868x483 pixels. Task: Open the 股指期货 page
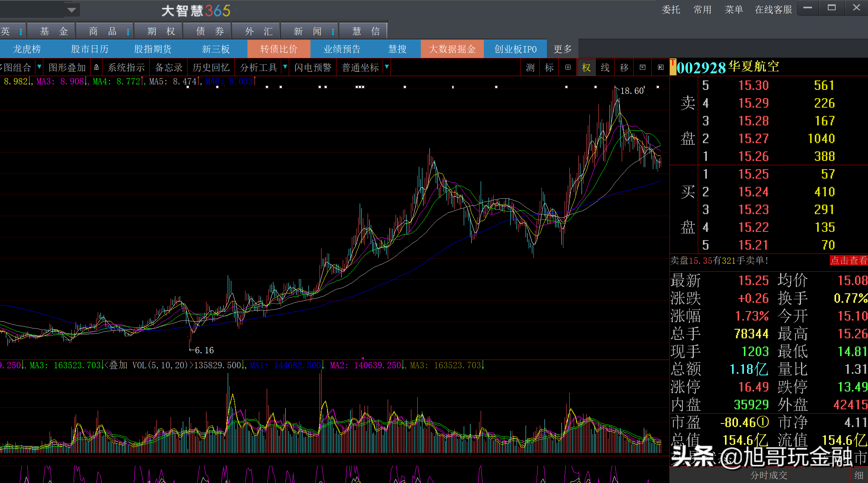[x=153, y=49]
